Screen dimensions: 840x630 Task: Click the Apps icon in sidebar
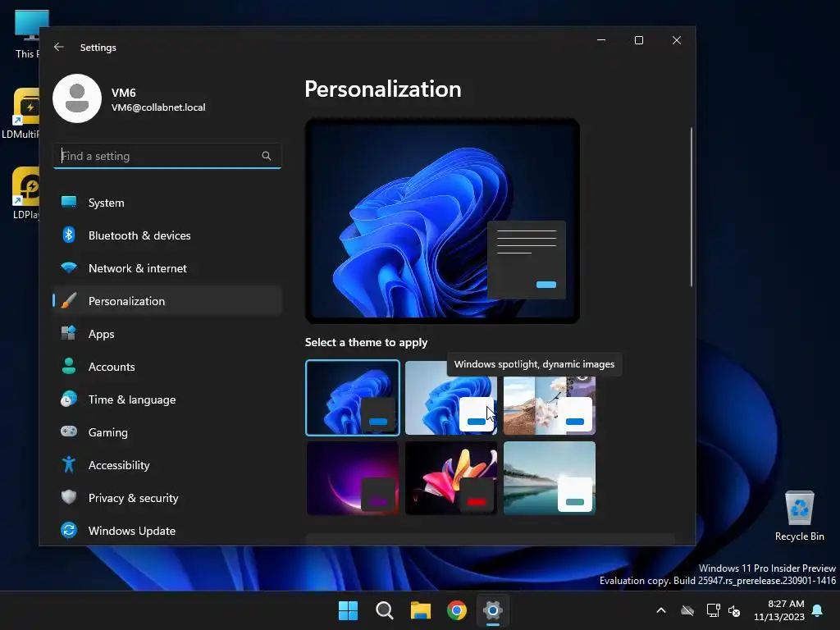[x=69, y=333]
